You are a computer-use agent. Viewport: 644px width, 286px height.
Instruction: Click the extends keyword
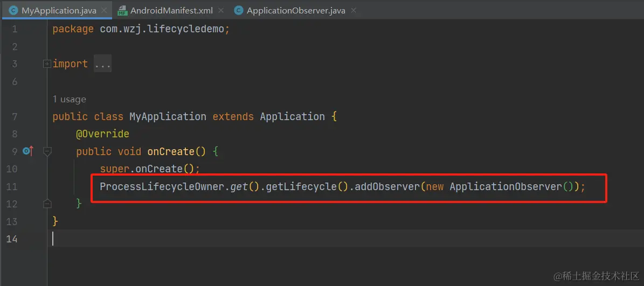point(233,116)
